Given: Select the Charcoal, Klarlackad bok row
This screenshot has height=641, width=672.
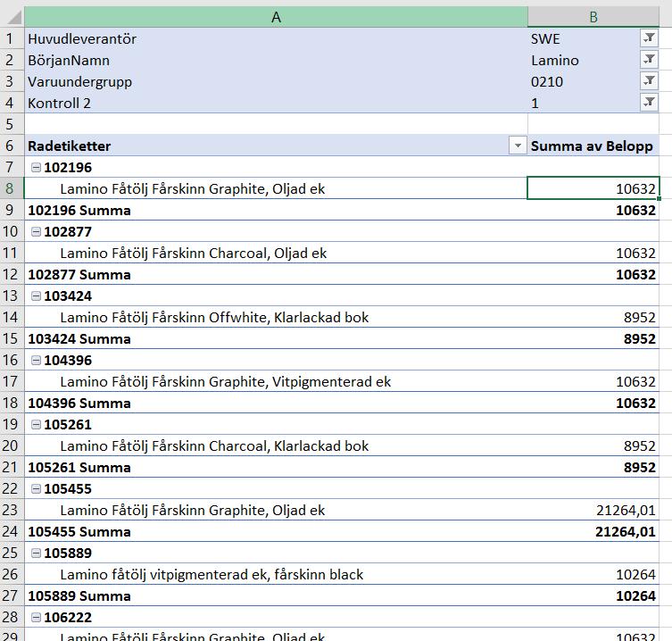Looking at the screenshot, I should (276, 445).
